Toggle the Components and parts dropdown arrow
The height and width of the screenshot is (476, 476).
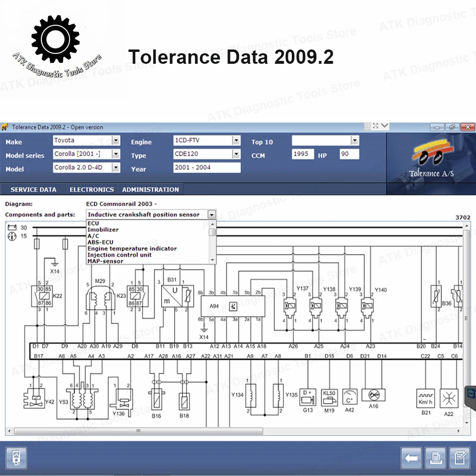pyautogui.click(x=212, y=215)
